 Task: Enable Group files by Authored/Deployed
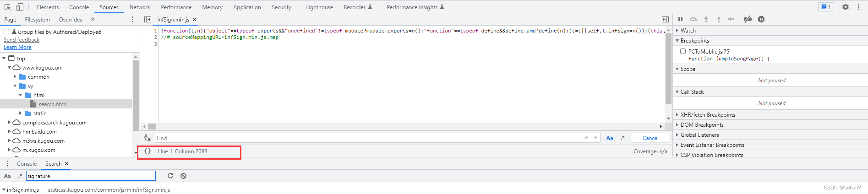click(x=6, y=32)
